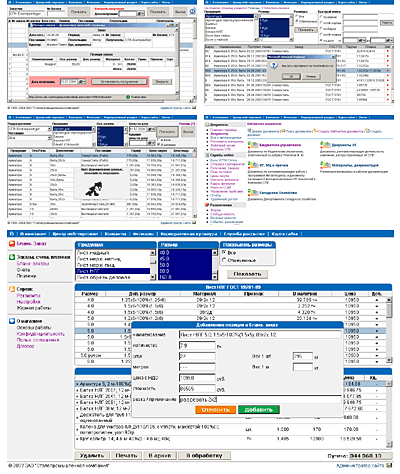Screen dimensions: 400x474
Task: Click the Дерево документов tree icon
Action: click(x=249, y=131)
